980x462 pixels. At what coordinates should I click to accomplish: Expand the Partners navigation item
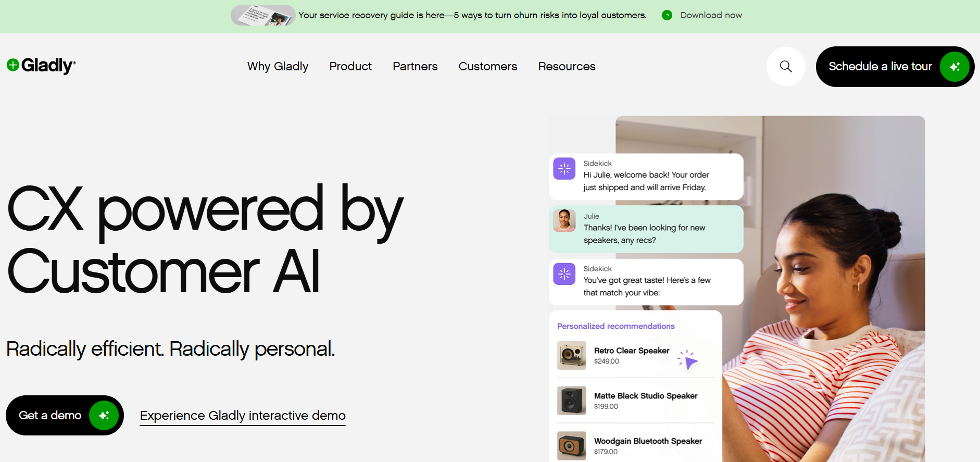pyautogui.click(x=415, y=67)
